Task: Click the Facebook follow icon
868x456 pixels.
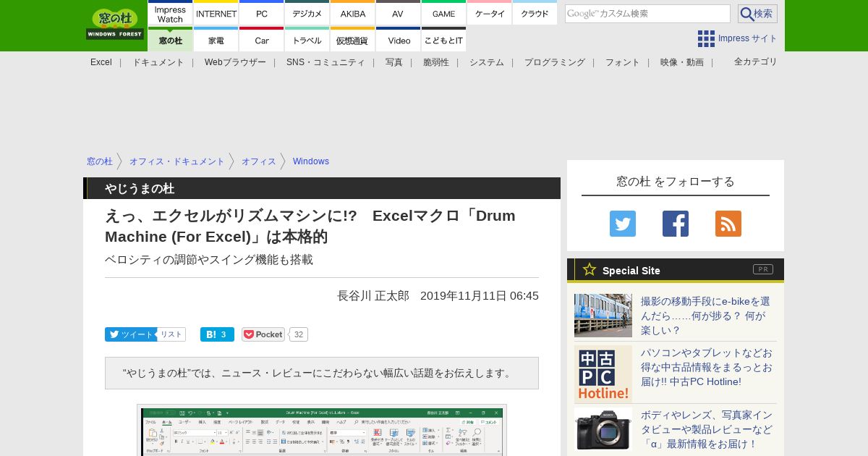Action: pyautogui.click(x=675, y=224)
